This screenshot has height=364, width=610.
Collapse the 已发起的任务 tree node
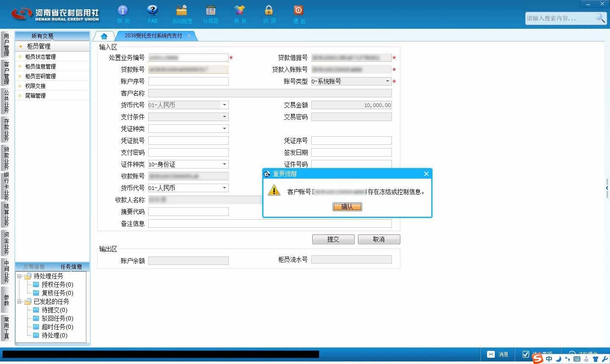(x=19, y=301)
